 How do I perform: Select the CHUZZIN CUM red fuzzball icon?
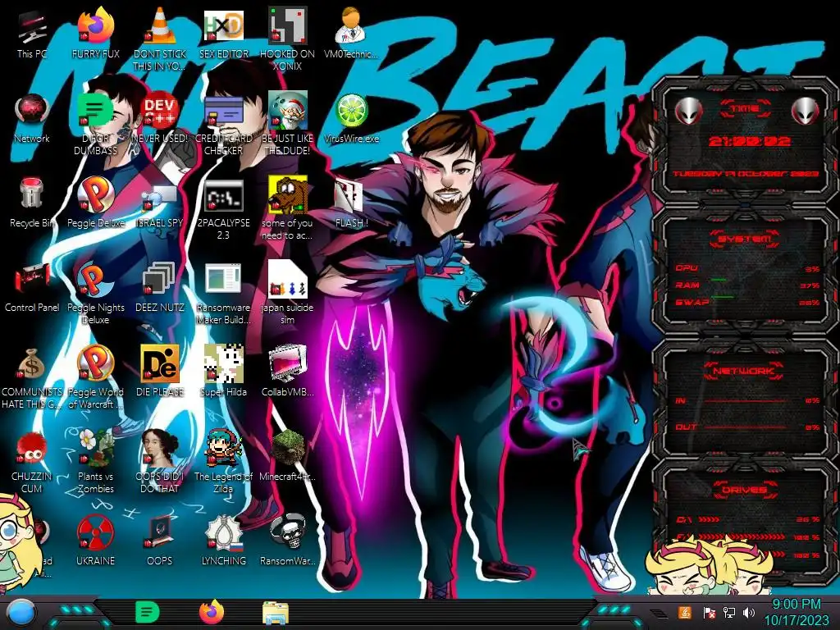pos(32,462)
